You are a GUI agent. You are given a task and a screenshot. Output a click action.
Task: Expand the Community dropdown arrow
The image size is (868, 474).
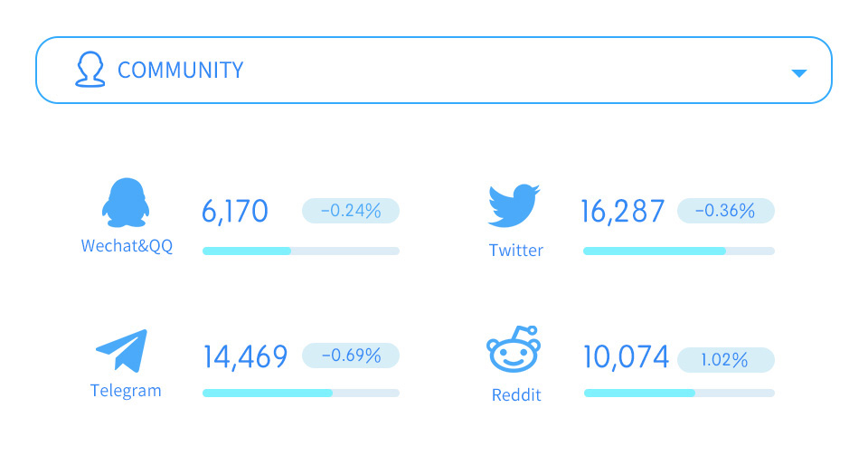click(798, 73)
